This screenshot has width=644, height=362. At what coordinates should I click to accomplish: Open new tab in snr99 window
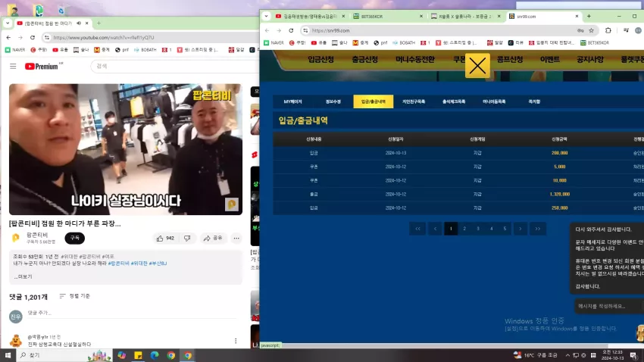coord(589,17)
